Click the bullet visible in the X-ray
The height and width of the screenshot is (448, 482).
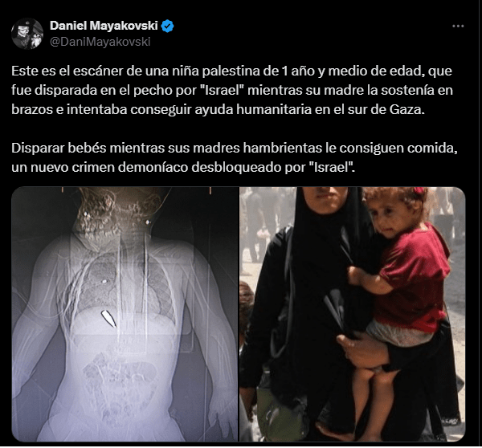pos(108,319)
